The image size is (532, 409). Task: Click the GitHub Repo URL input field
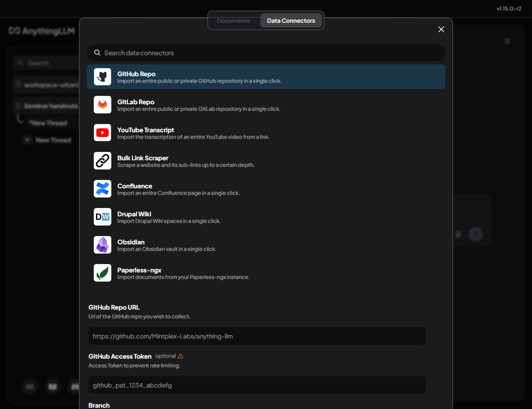tap(257, 336)
